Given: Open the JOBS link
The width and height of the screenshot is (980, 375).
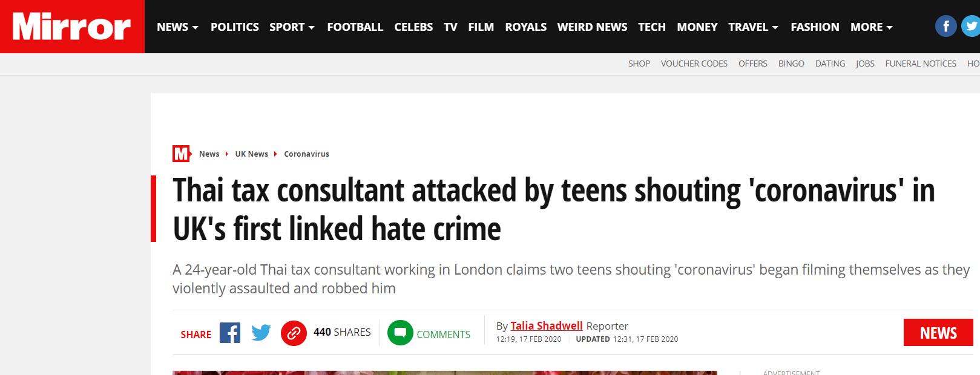Looking at the screenshot, I should point(865,64).
